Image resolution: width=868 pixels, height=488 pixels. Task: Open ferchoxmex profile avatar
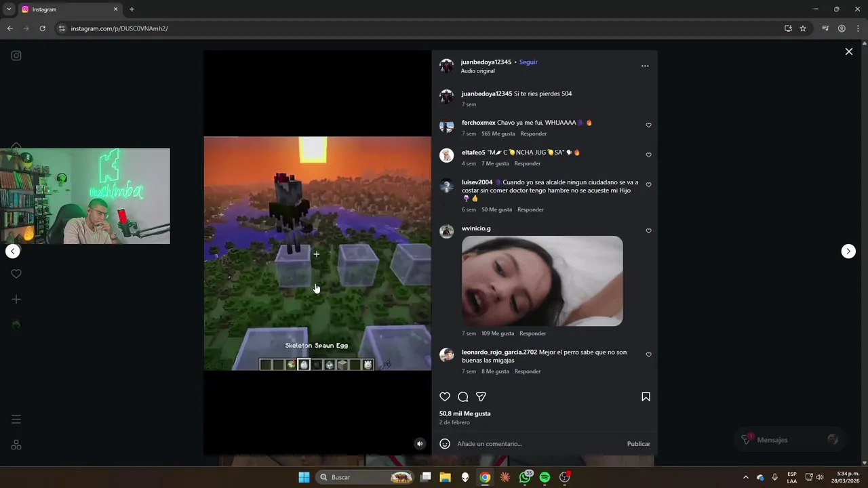[x=446, y=126]
